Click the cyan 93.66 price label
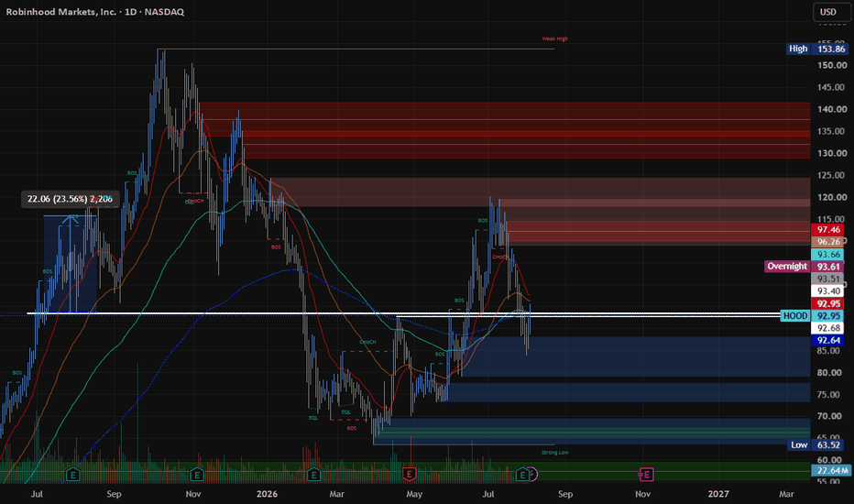The image size is (854, 504). pyautogui.click(x=828, y=255)
